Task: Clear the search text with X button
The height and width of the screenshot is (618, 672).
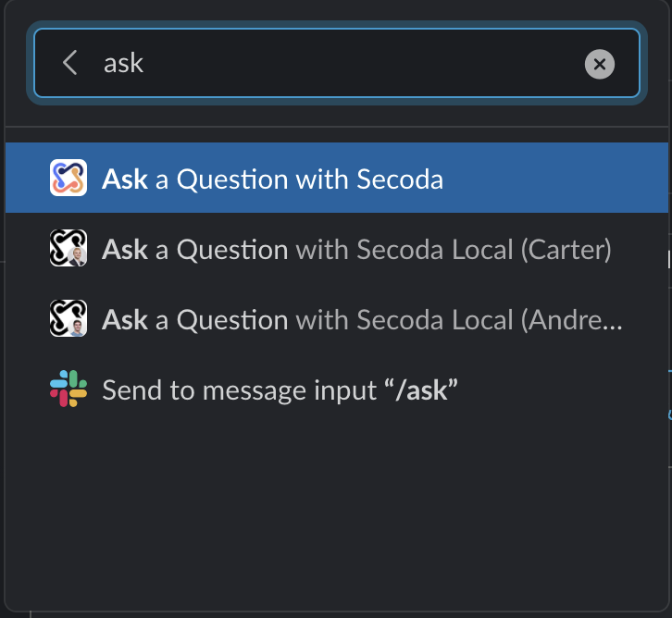Action: (x=599, y=64)
